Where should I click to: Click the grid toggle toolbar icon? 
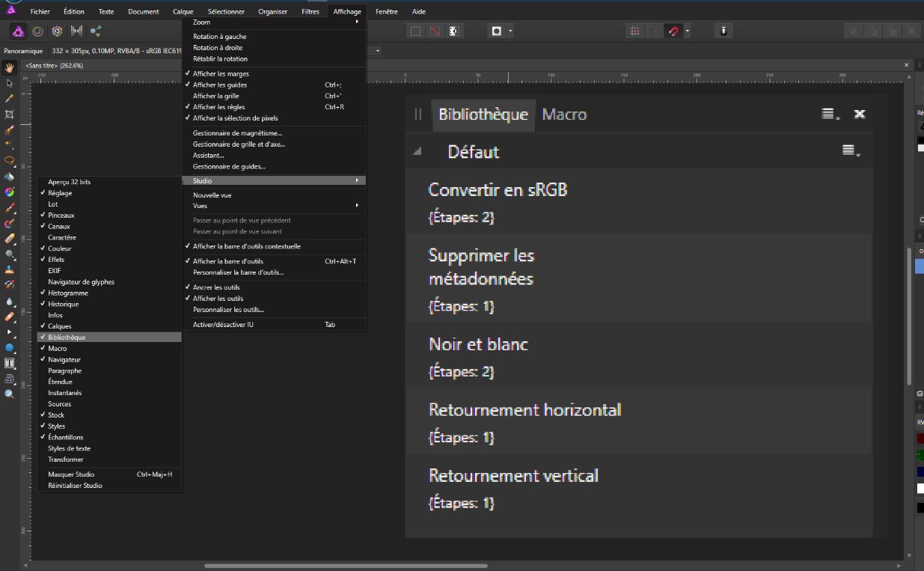tap(634, 31)
